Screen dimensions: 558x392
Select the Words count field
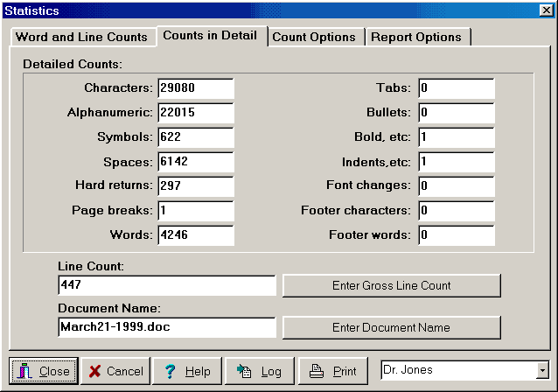pos(195,235)
